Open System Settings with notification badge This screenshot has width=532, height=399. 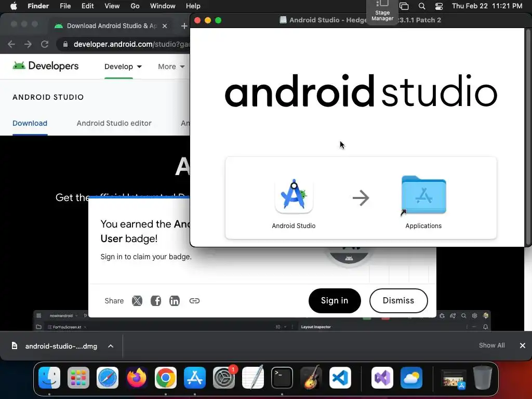[x=224, y=378]
